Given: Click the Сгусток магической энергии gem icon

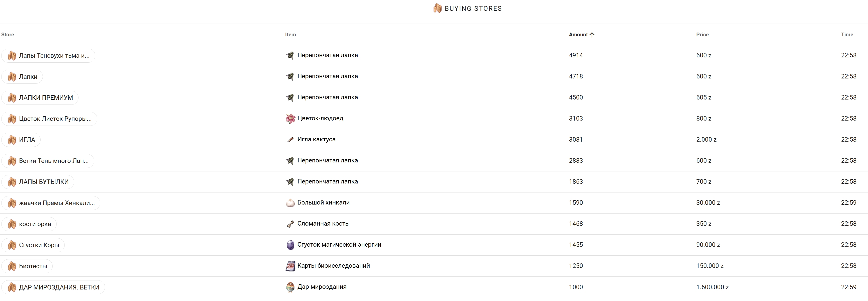Looking at the screenshot, I should click(290, 245).
